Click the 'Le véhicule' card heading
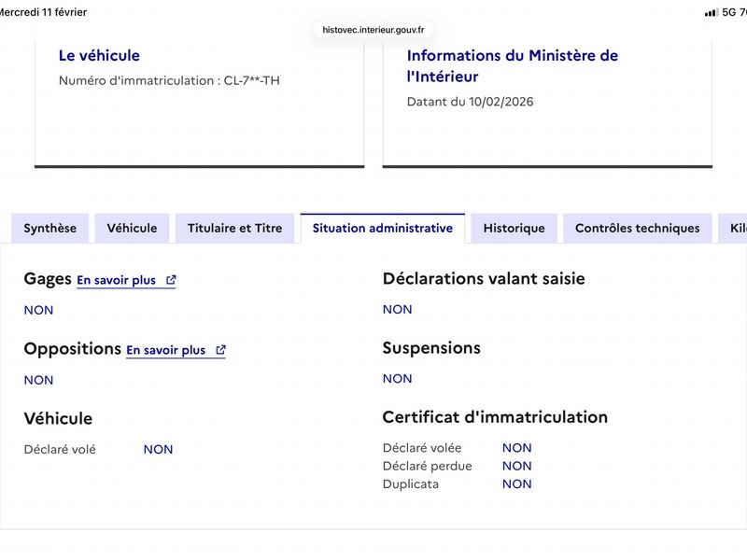This screenshot has width=747, height=560. (x=99, y=56)
